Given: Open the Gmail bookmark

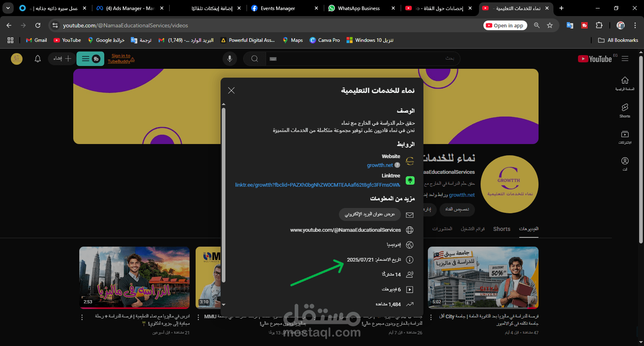Looking at the screenshot, I should pyautogui.click(x=37, y=40).
